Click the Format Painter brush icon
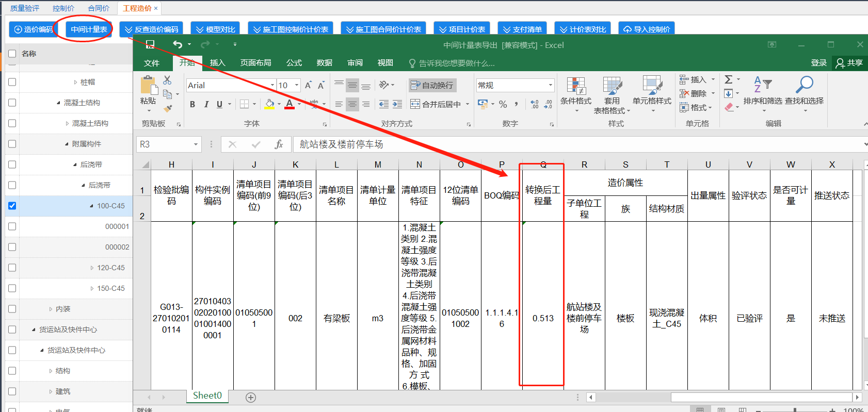Viewport: 868px width, 412px height. tap(168, 108)
